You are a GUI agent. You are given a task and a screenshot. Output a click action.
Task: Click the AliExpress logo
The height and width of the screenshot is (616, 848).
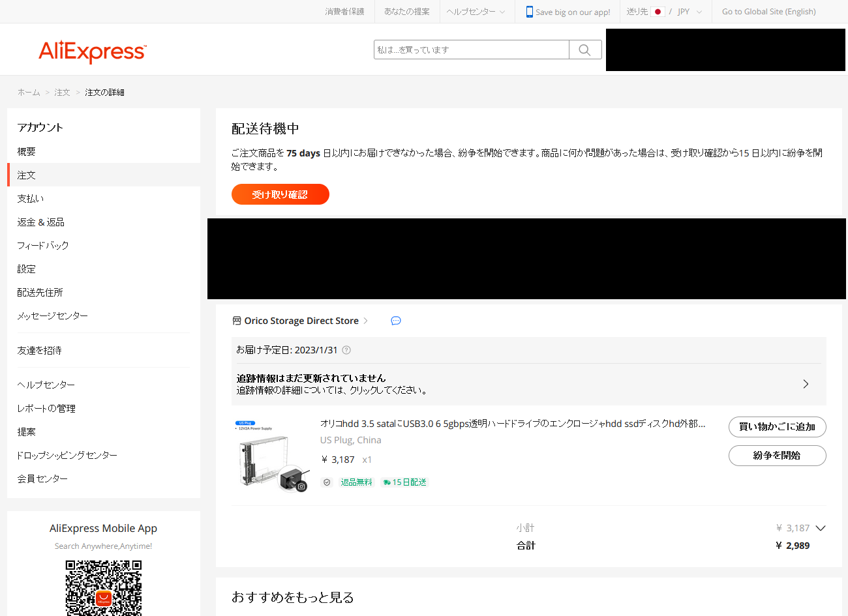93,51
